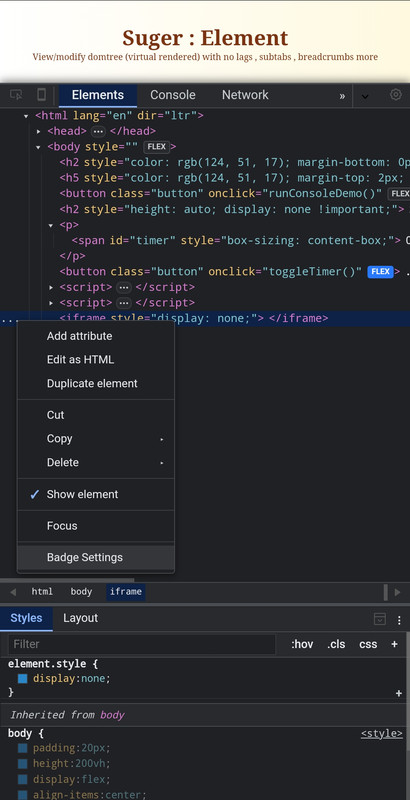Screen dimensions: 410x800
Task: Toggle the height:200vh property checkbox
Action: click(x=22, y=764)
